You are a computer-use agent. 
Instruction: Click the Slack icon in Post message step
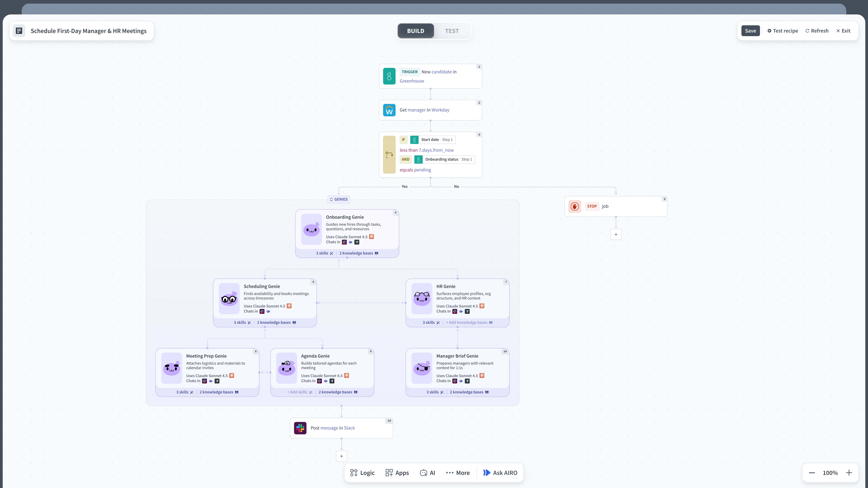tap(300, 428)
